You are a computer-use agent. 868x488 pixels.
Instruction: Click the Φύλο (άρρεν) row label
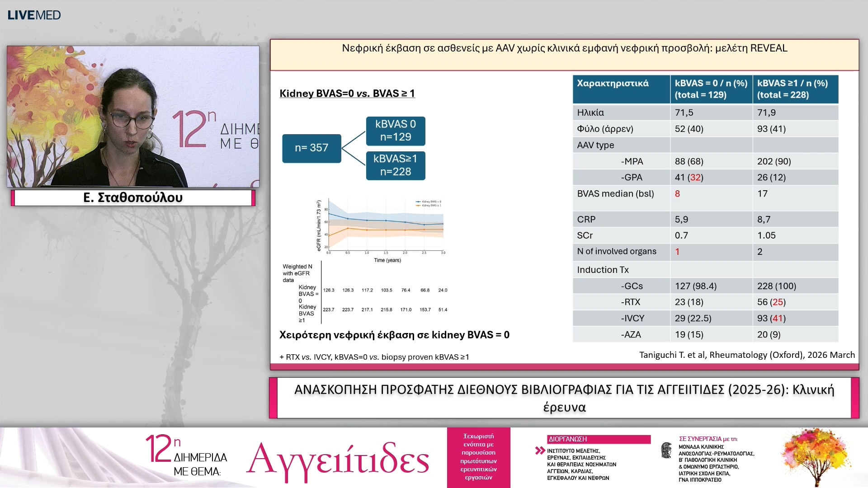tap(605, 129)
